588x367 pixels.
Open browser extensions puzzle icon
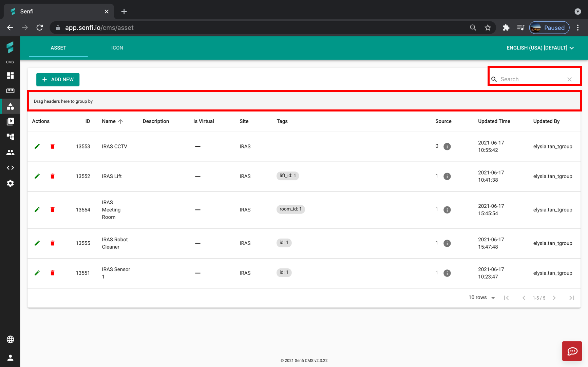506,28
